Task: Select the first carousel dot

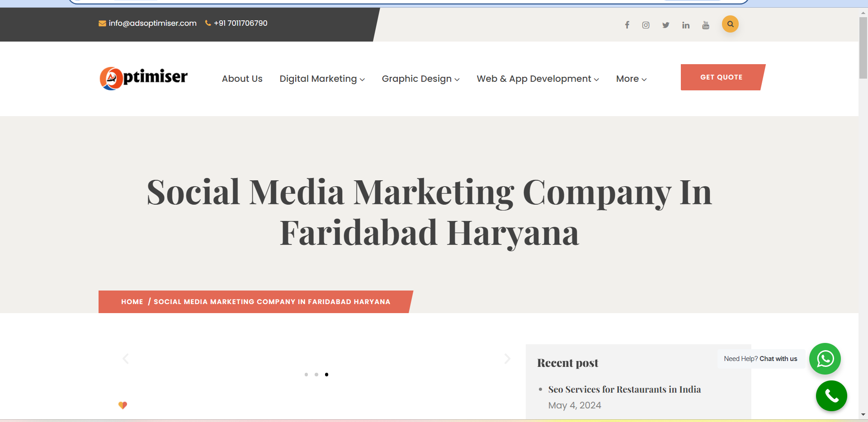Action: coord(306,375)
